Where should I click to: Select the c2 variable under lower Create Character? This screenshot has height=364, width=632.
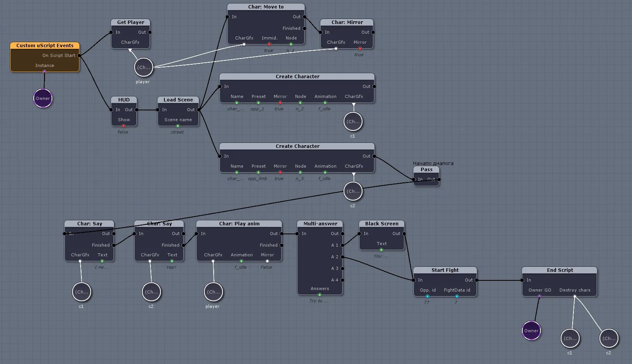tap(353, 191)
